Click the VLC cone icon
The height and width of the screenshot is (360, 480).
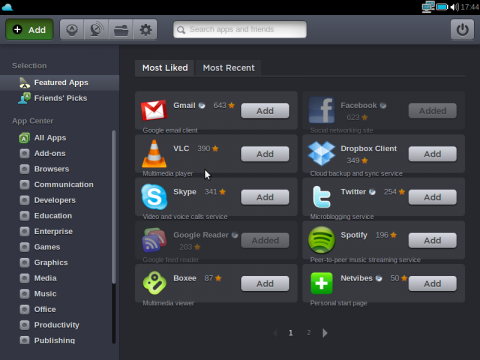coord(154,154)
